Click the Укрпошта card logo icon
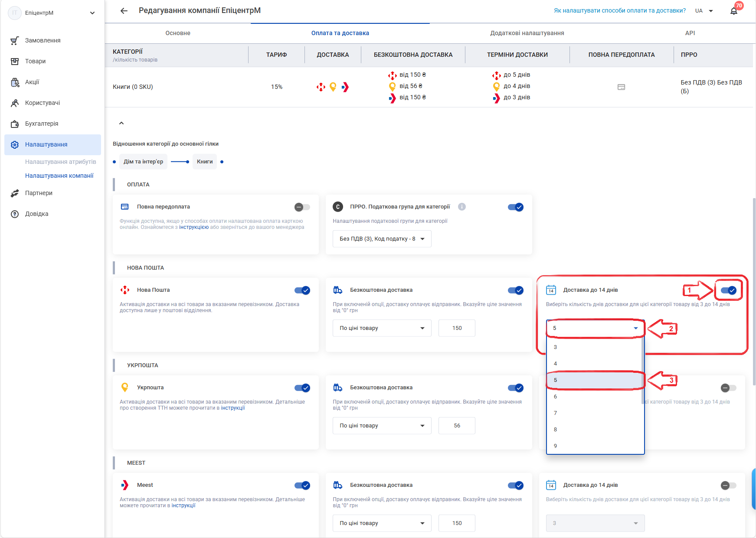756x538 pixels. click(x=125, y=388)
